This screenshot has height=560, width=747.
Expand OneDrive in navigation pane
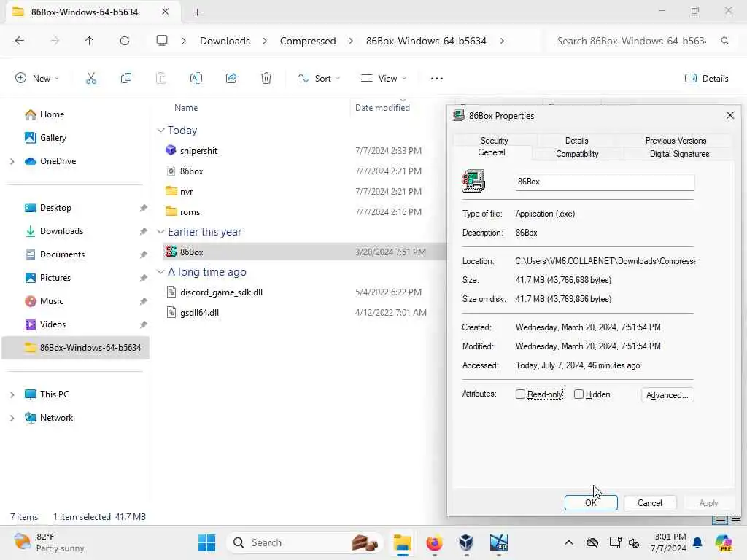pos(12,161)
